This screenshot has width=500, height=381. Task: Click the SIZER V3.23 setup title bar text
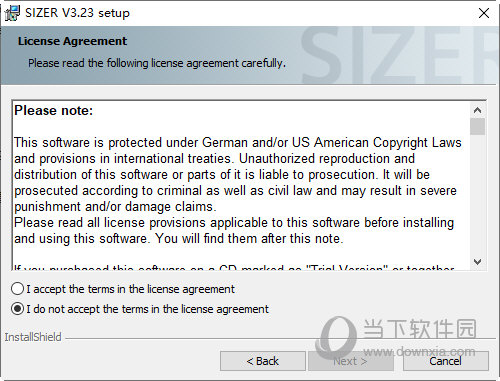point(77,13)
